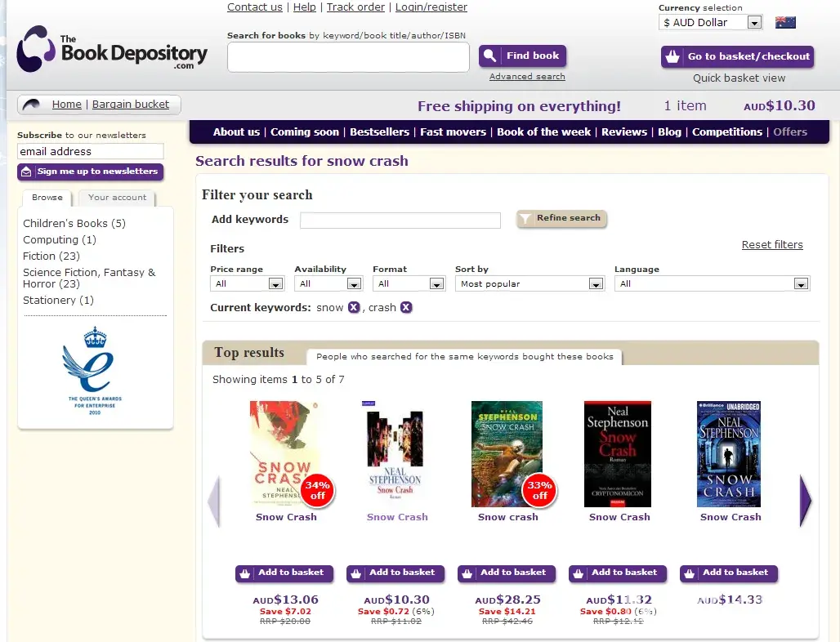Open Offers in navigation bar
The height and width of the screenshot is (642, 840).
click(x=790, y=132)
